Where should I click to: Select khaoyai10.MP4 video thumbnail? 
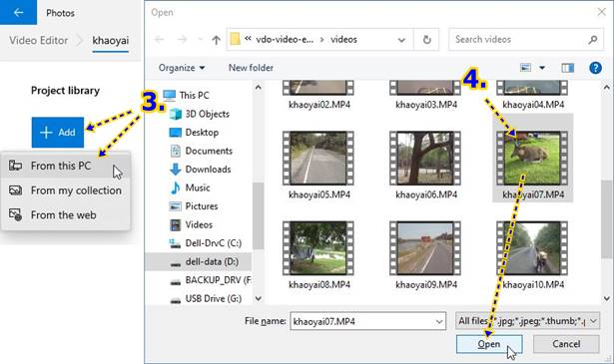point(532,248)
